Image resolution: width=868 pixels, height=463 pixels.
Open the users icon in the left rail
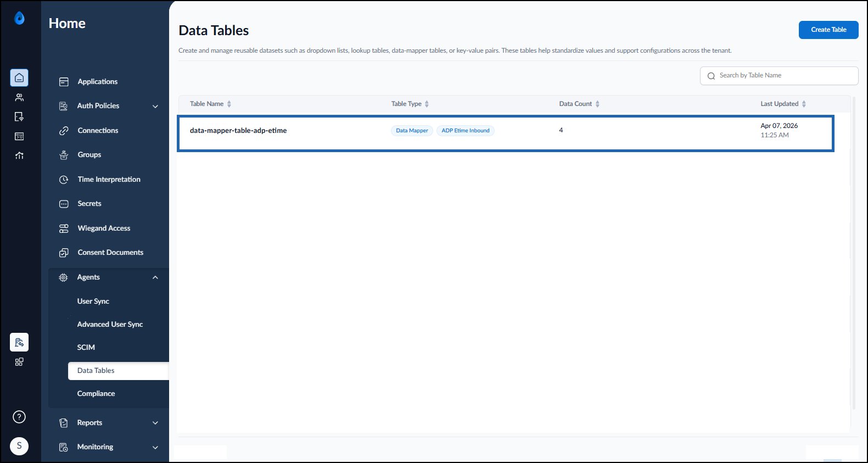19,97
